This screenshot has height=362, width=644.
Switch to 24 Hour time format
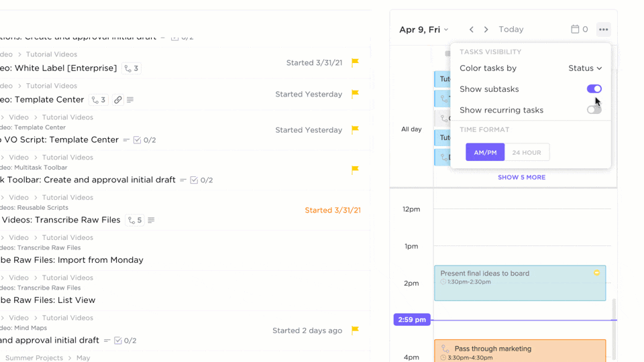[x=527, y=152]
